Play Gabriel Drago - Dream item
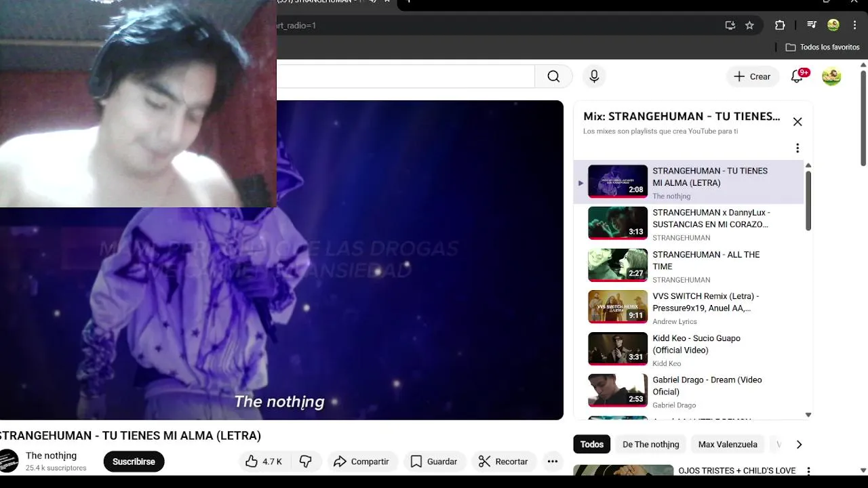 (688, 391)
